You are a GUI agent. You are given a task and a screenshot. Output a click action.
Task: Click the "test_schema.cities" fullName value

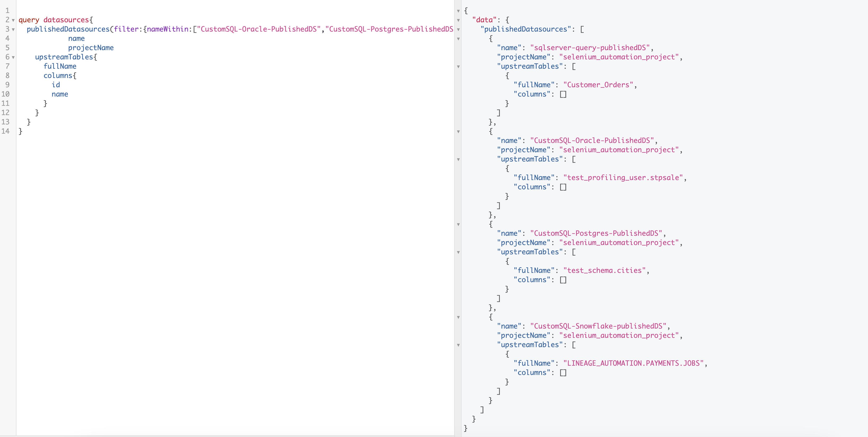click(x=604, y=271)
